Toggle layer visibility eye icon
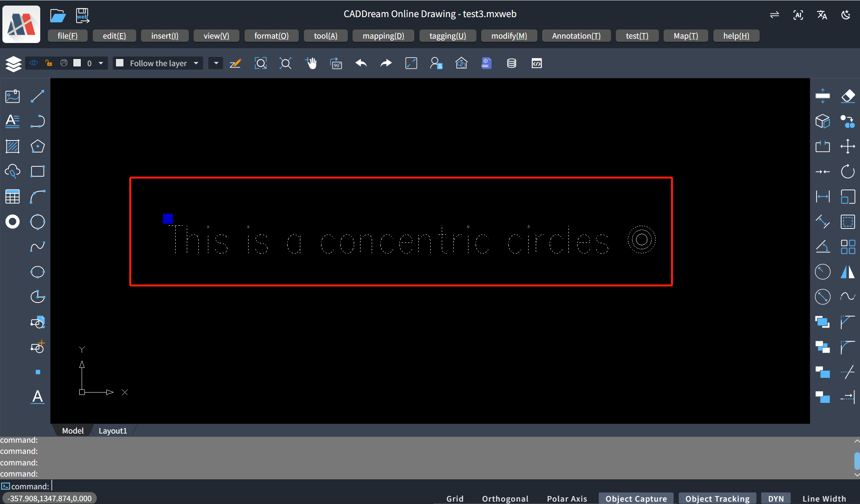The height and width of the screenshot is (504, 860). click(34, 63)
